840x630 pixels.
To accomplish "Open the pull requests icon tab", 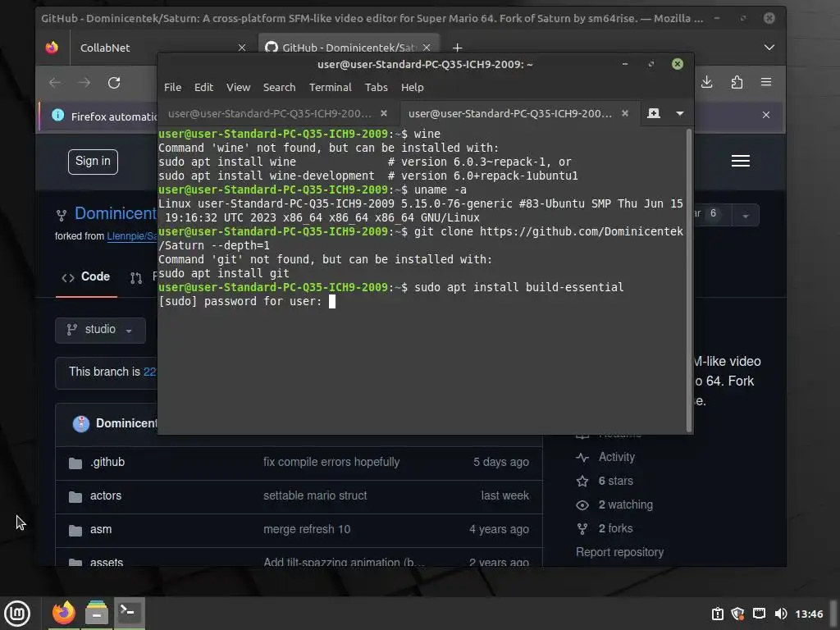I will pyautogui.click(x=136, y=277).
